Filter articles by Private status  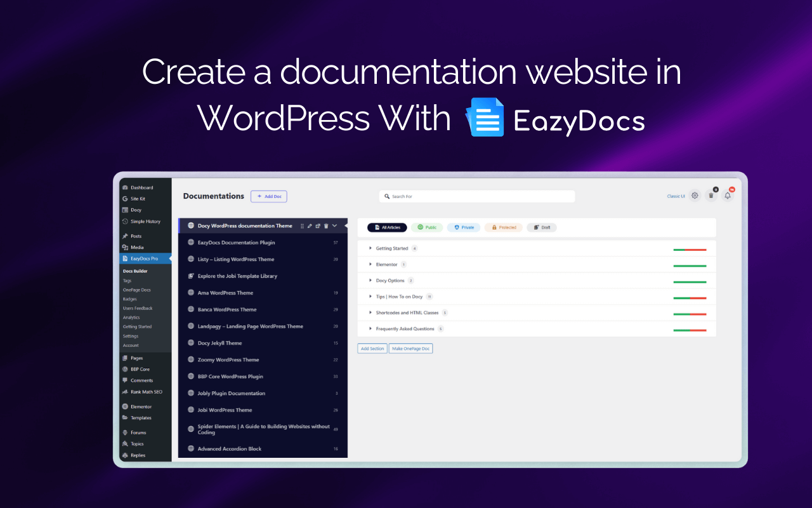pos(464,227)
